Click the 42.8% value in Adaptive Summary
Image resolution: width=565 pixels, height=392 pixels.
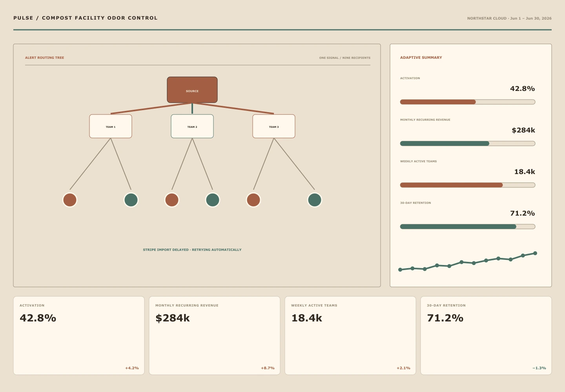522,89
